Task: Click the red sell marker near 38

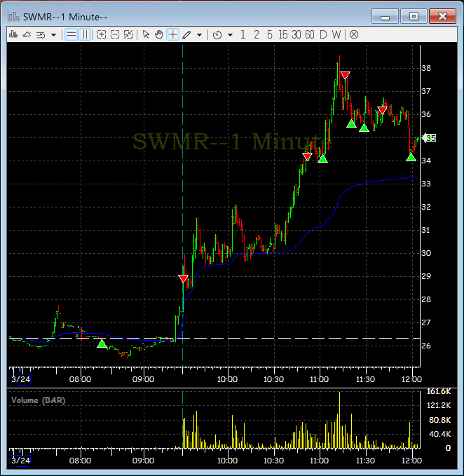Action: (345, 75)
